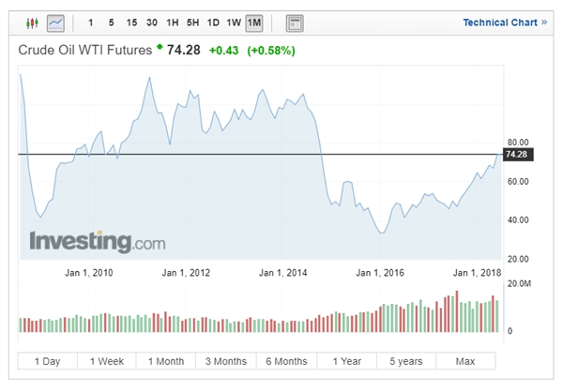Select the 5 minute interval
Image resolution: width=563 pixels, height=392 pixels.
point(111,22)
